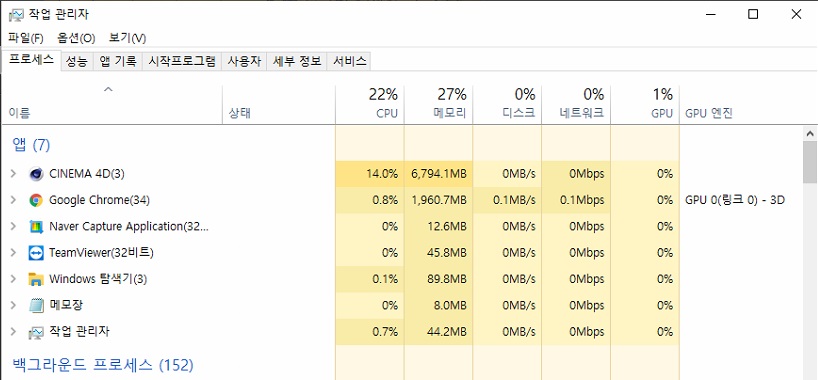818x380 pixels.
Task: Open the 옵션(O) menu
Action: point(76,38)
